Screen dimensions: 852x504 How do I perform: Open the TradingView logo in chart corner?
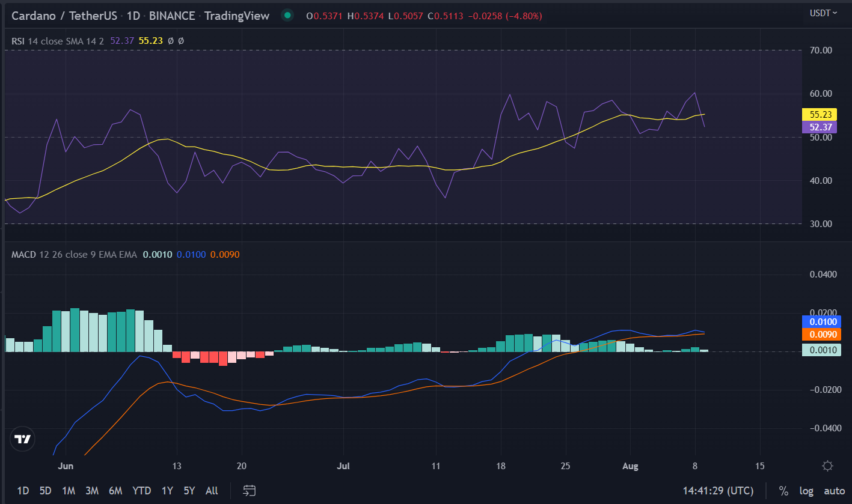[x=23, y=440]
